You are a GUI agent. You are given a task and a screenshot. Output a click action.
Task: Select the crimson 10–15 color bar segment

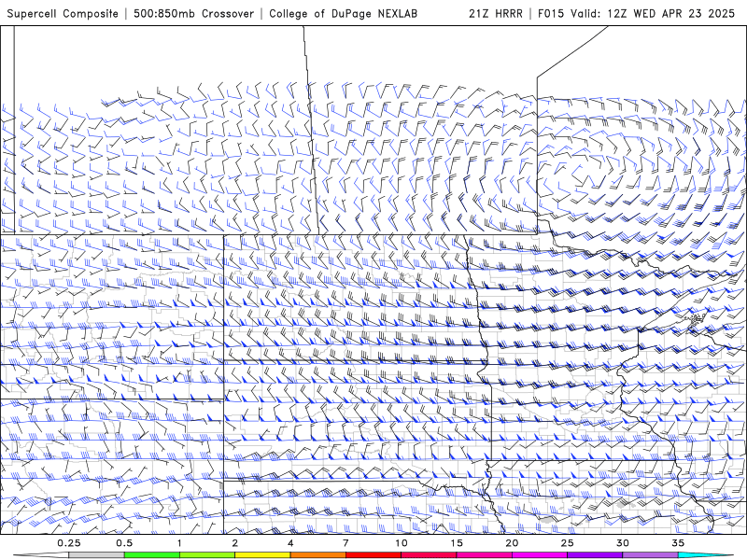[429, 555]
